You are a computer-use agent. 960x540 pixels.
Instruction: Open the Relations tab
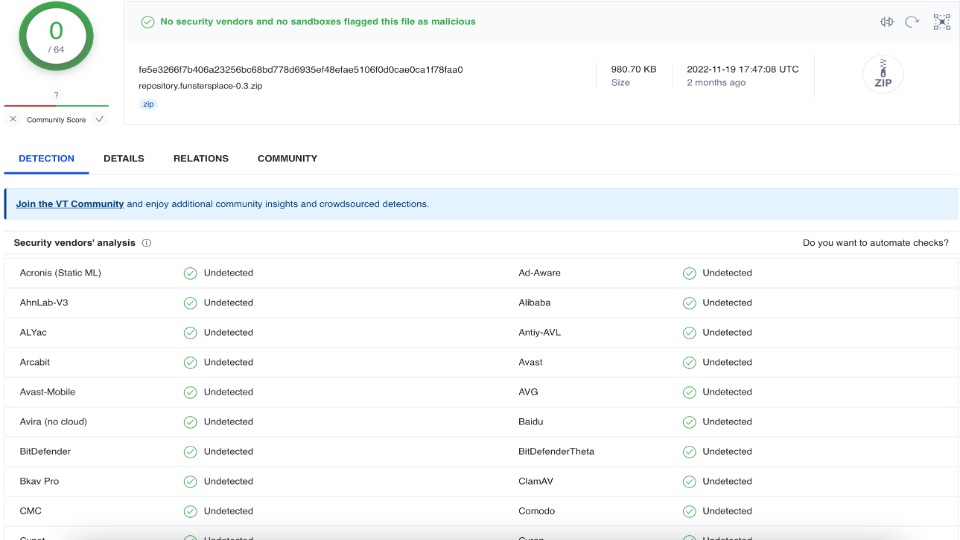[201, 159]
